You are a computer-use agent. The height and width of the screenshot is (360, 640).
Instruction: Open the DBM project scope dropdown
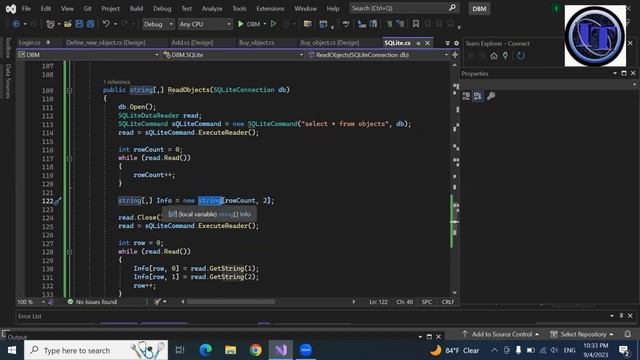88,55
